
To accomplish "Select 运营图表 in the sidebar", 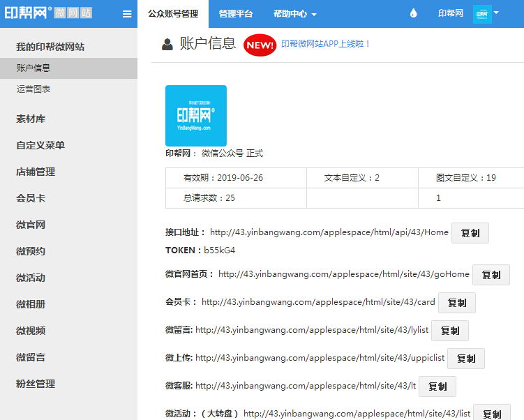I will click(33, 89).
